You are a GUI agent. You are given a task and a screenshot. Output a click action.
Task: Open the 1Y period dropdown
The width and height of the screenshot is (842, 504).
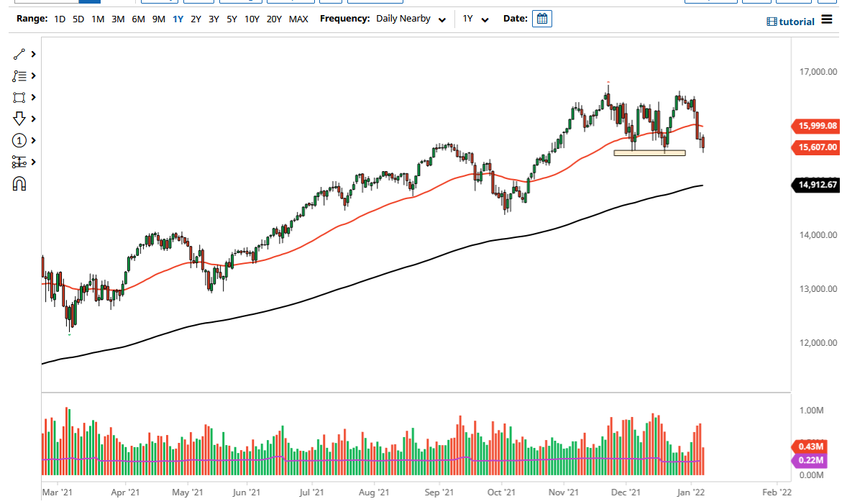click(x=476, y=19)
